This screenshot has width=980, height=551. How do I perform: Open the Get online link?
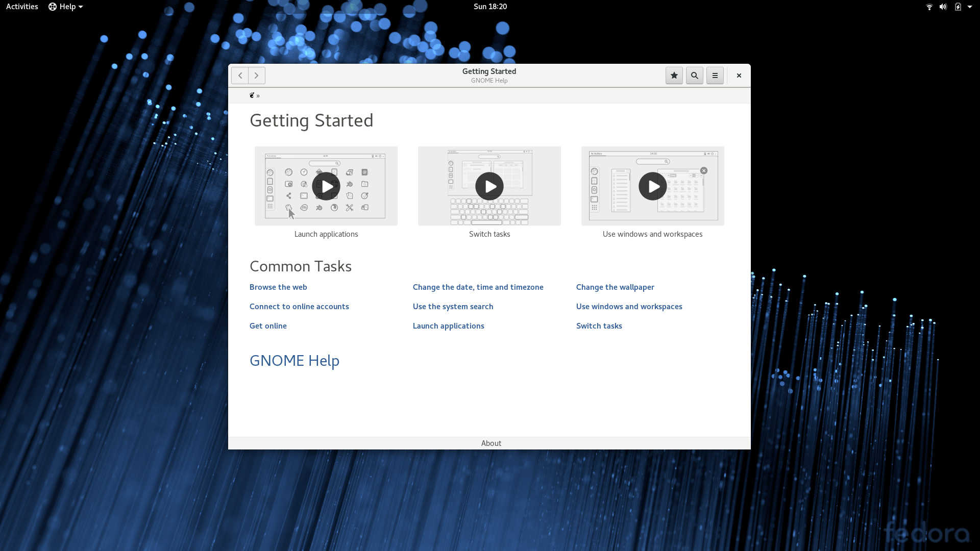tap(268, 326)
